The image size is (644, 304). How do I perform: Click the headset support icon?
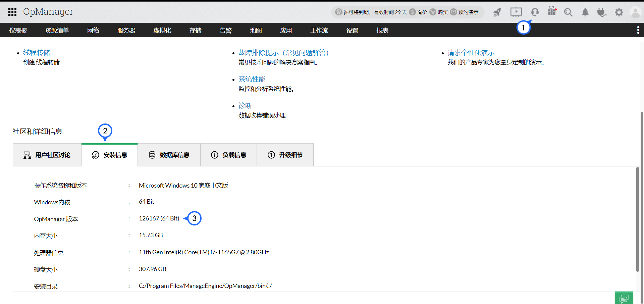[x=535, y=12]
